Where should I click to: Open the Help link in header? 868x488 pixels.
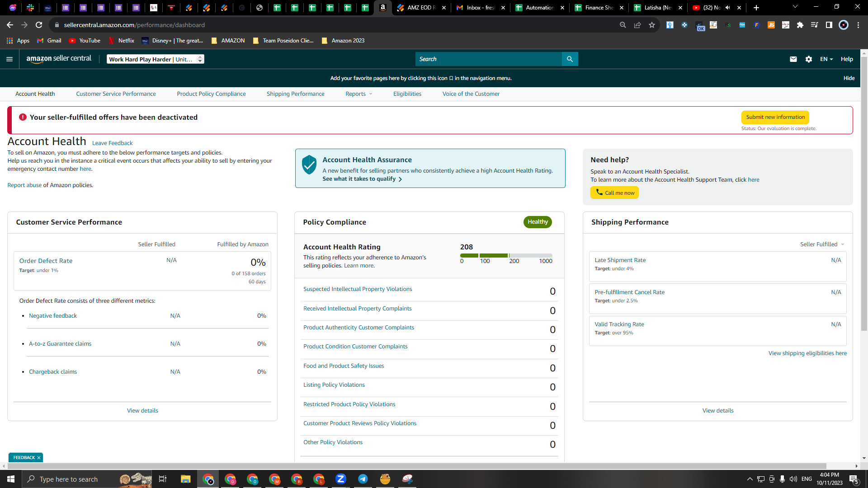(x=846, y=59)
